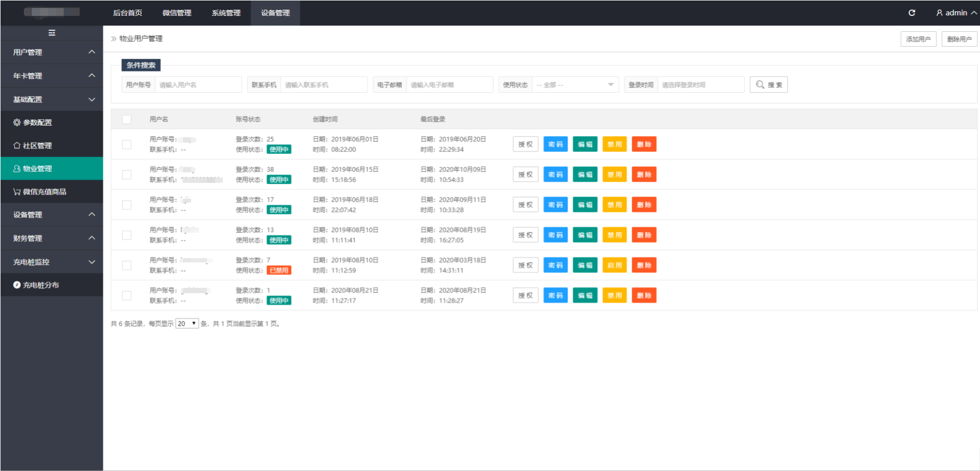Click 授权 for the row with 38 logins
The height and width of the screenshot is (471, 980).
(526, 175)
